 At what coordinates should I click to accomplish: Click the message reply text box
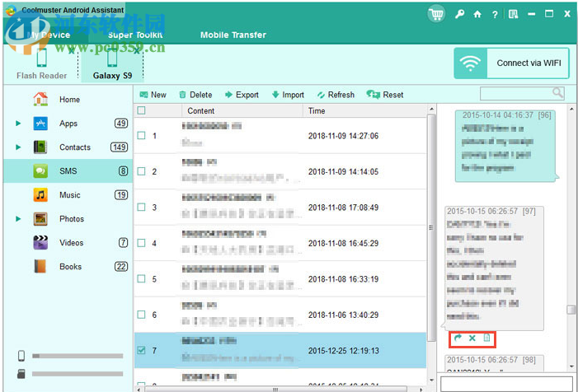pos(506,384)
